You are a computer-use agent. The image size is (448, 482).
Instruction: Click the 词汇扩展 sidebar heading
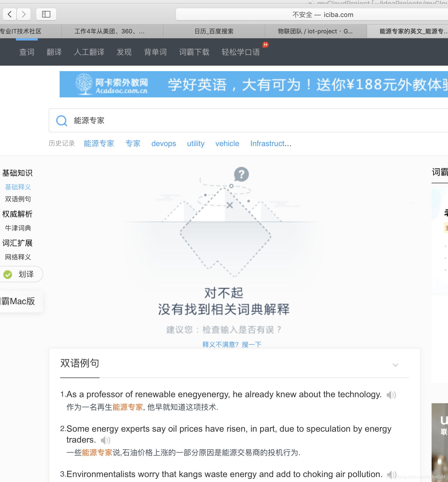tap(17, 243)
